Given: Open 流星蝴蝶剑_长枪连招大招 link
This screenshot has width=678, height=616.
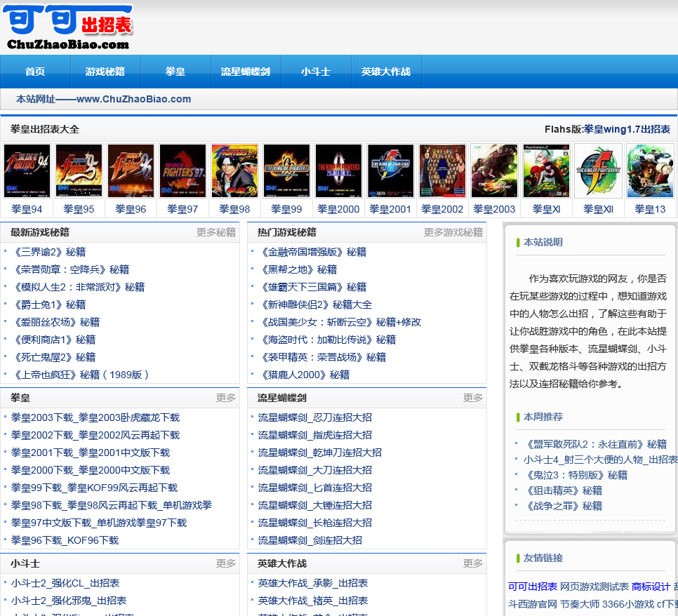Looking at the screenshot, I should [315, 523].
